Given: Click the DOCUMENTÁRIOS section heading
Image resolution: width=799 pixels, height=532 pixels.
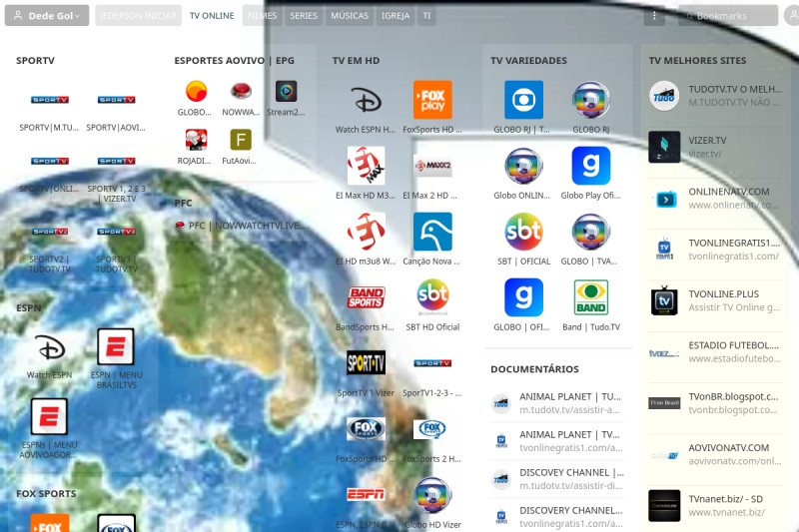Looking at the screenshot, I should click(x=534, y=369).
